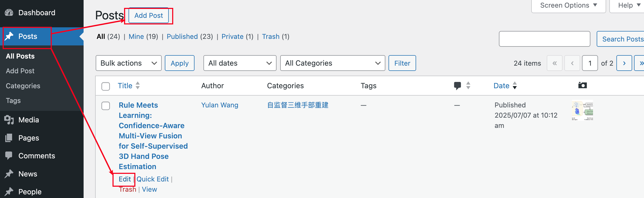Click the Add Post button
This screenshot has height=198, width=644.
point(149,15)
